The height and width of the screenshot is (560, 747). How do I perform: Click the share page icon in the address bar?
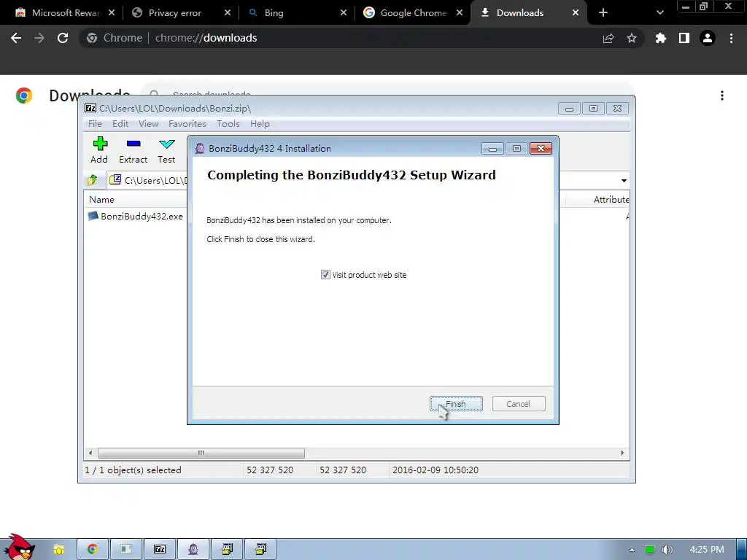608,38
